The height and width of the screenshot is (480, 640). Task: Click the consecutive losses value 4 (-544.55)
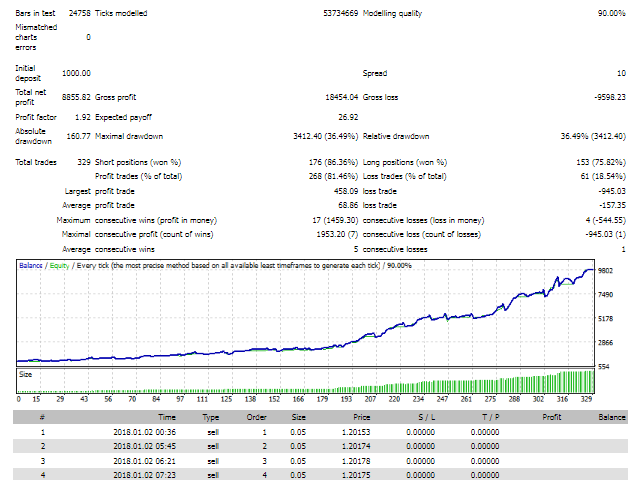606,220
